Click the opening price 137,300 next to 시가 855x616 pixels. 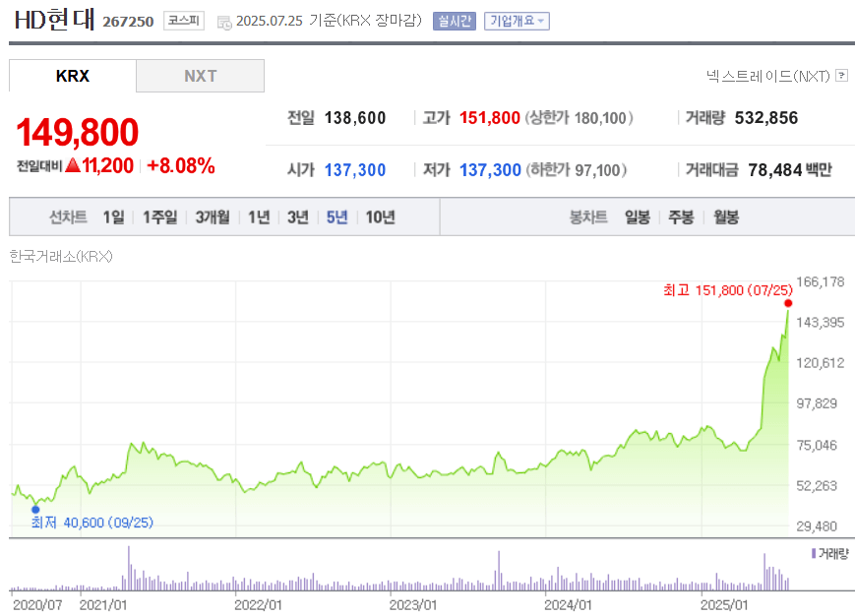[355, 170]
